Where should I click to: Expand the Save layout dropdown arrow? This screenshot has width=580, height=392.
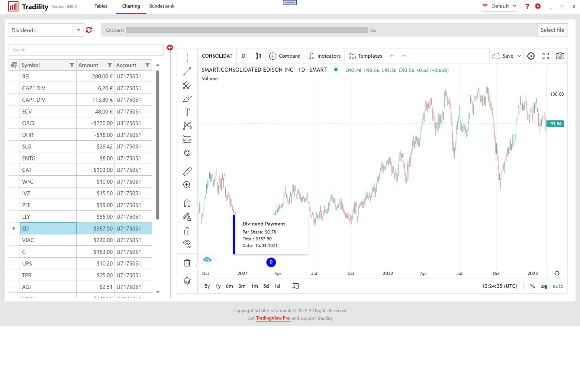[520, 56]
